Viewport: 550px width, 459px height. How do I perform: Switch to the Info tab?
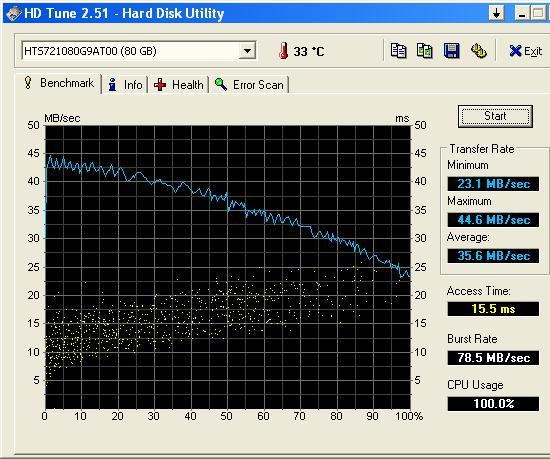(x=125, y=85)
